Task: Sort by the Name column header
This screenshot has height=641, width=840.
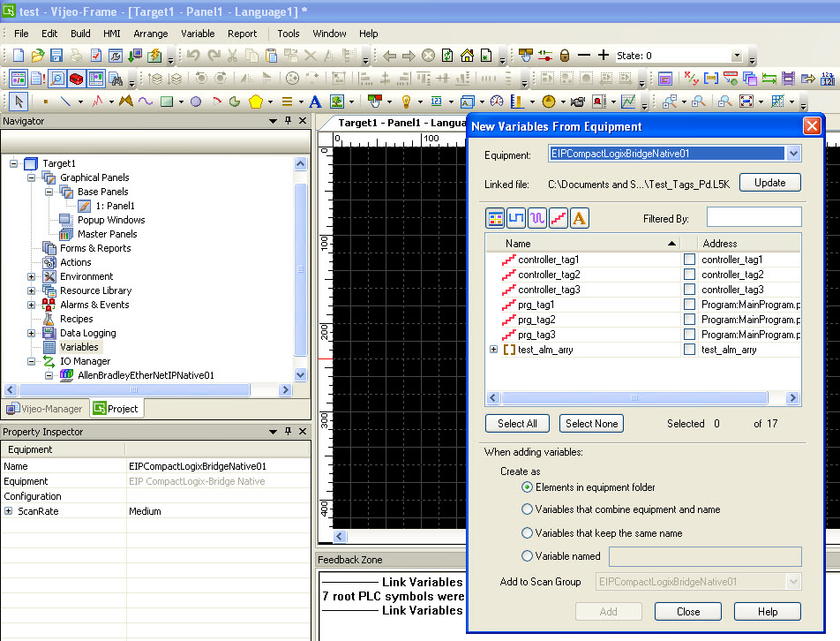Action: coord(583,244)
